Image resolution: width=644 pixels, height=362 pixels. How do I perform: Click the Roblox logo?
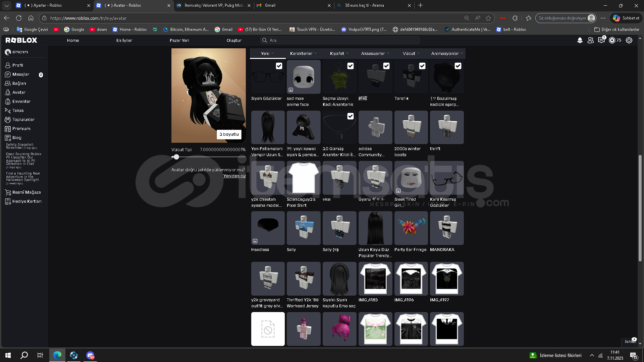[21, 40]
